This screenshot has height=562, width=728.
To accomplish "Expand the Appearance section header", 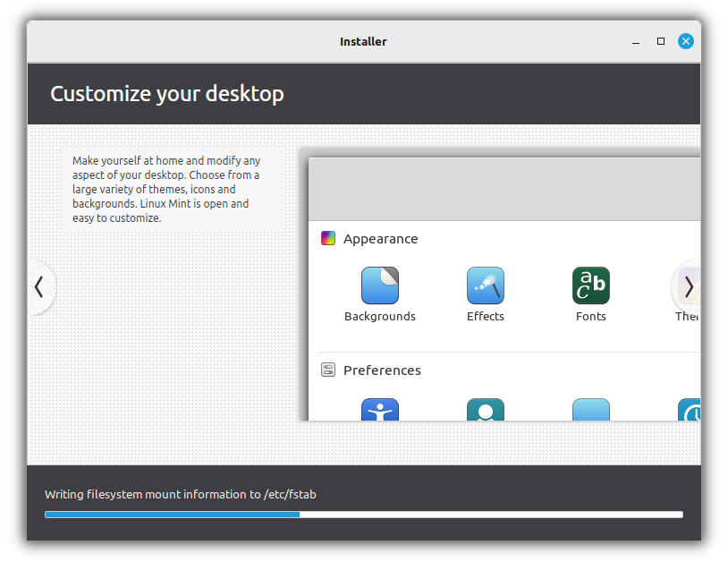I will 327,238.
